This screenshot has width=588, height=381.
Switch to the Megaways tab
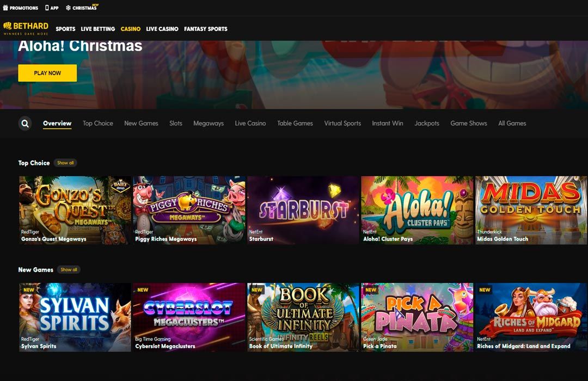208,124
